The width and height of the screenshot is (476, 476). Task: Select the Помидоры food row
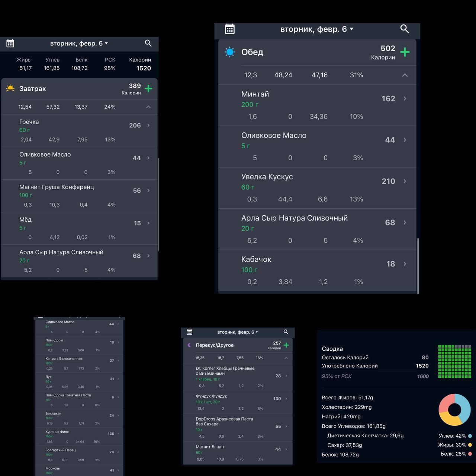pyautogui.click(x=79, y=345)
